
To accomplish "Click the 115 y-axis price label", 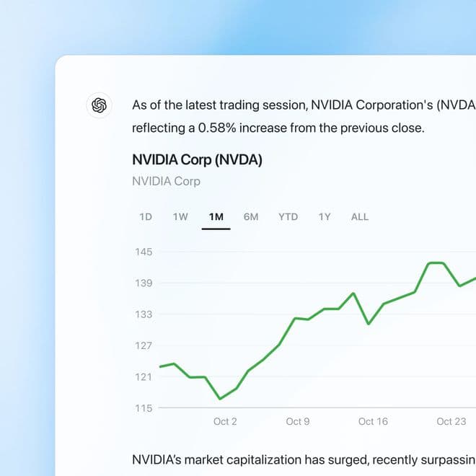I will click(x=143, y=408).
